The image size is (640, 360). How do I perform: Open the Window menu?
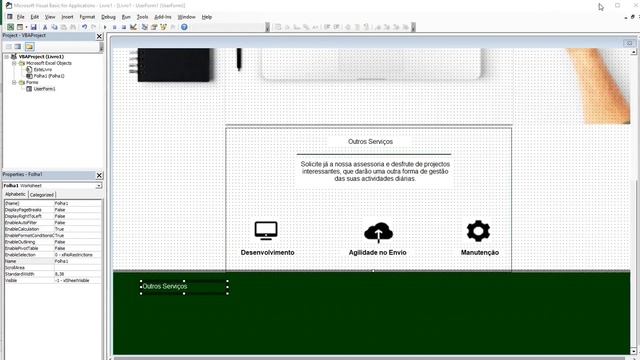pos(187,17)
